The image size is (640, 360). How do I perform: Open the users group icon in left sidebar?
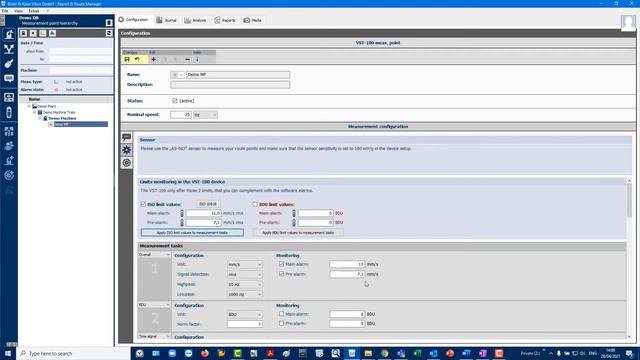pos(9,146)
